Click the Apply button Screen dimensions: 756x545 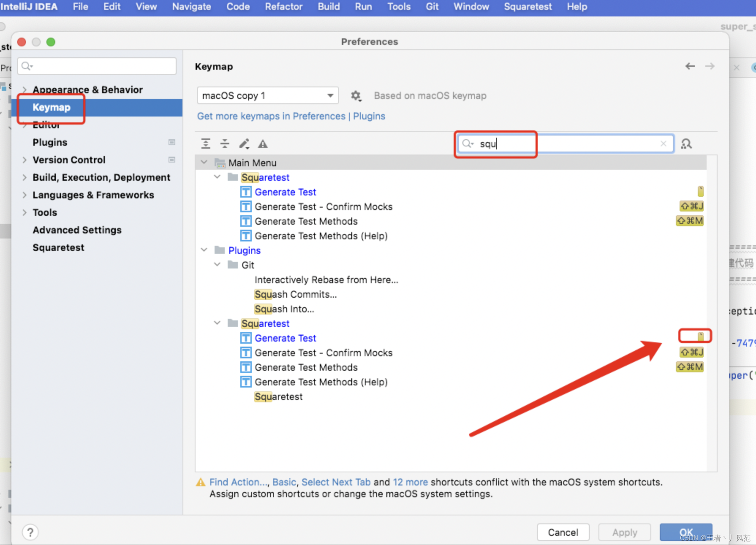[625, 532]
